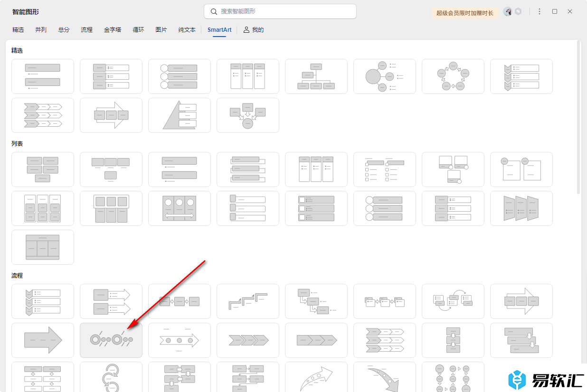The height and width of the screenshot is (392, 587).
Task: Select the large right arrow process graphic
Action: tap(43, 340)
